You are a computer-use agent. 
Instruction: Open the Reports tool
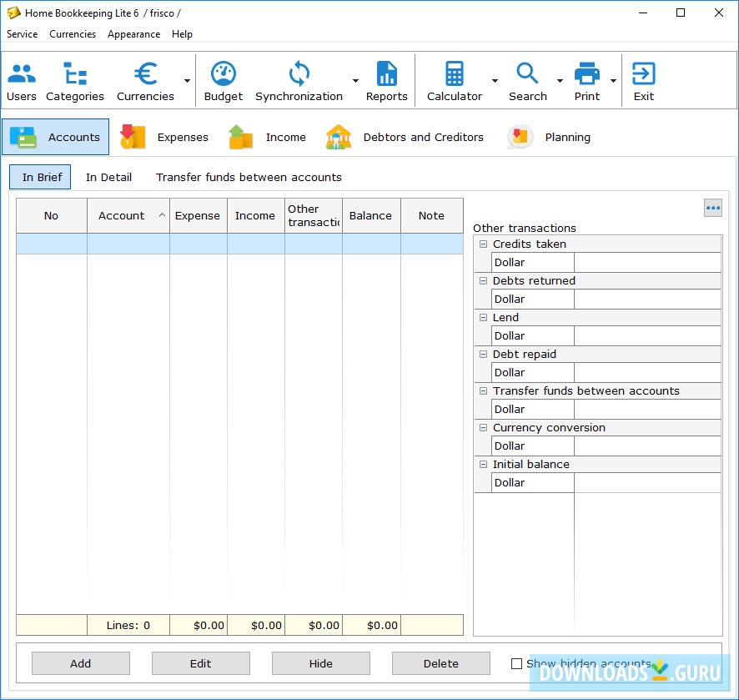click(x=386, y=79)
